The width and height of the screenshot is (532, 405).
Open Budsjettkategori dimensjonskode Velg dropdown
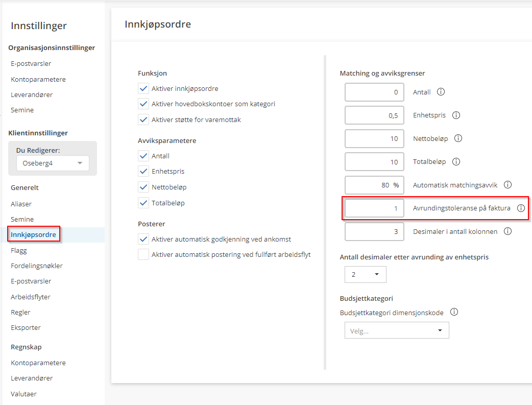(x=397, y=330)
